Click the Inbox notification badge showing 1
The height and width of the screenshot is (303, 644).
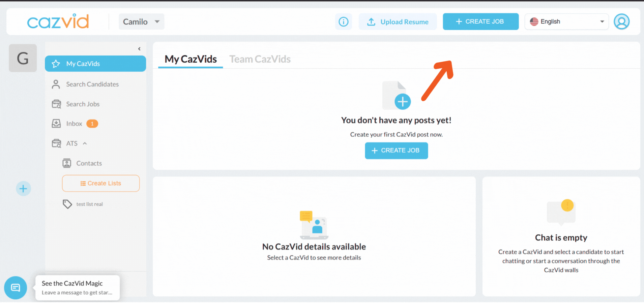tap(92, 124)
